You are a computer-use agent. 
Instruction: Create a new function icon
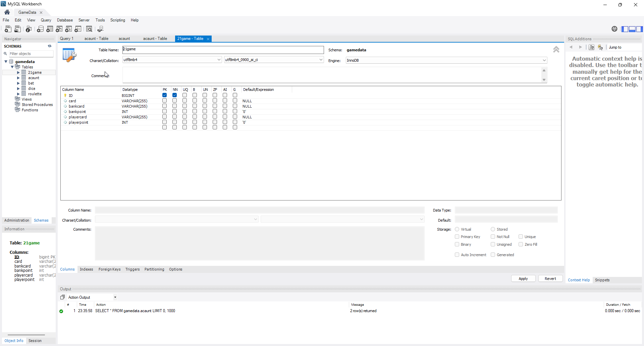78,29
